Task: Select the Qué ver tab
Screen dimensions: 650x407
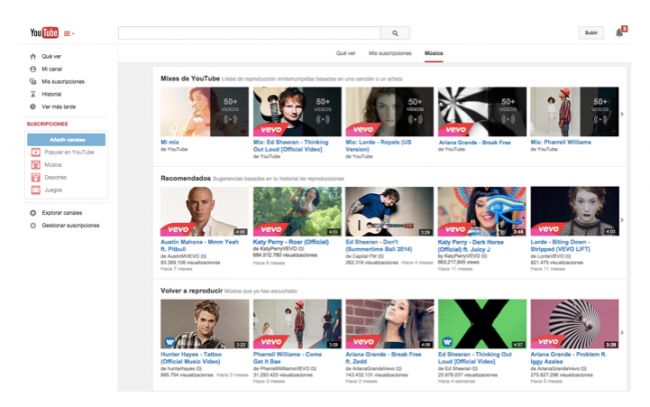Action: click(x=346, y=53)
